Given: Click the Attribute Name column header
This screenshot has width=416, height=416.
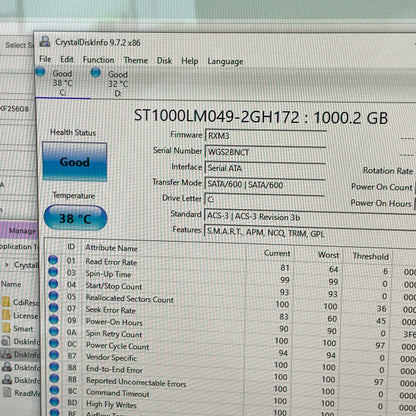Looking at the screenshot, I should [x=111, y=248].
